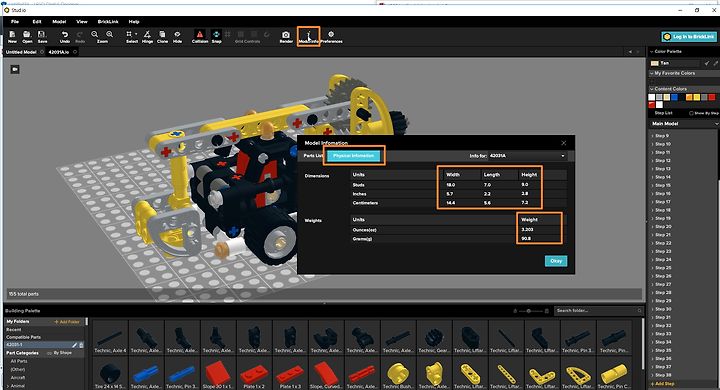Select the Recent folder
The image size is (720, 390).
pyautogui.click(x=14, y=330)
